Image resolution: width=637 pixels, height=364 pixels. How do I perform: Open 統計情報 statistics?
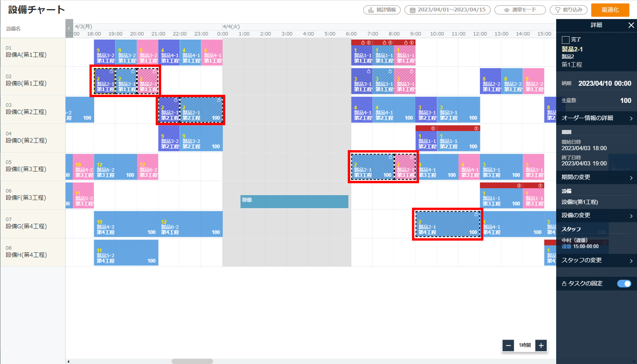coord(382,10)
